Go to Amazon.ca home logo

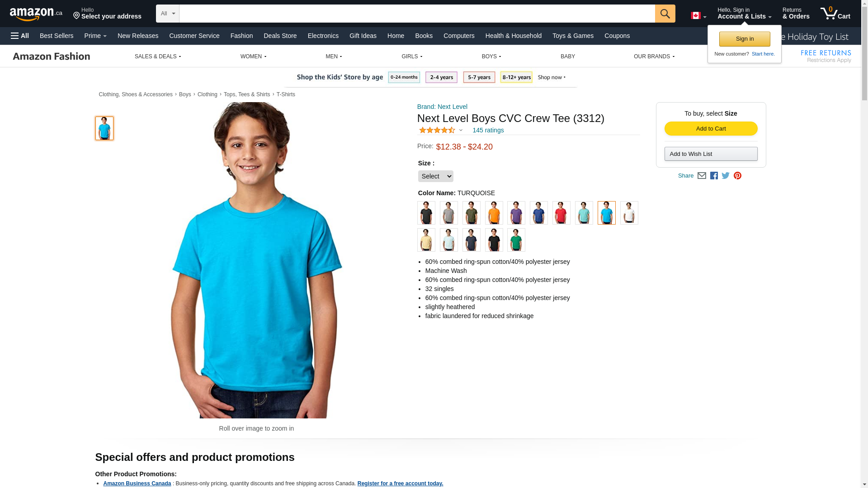pyautogui.click(x=36, y=14)
